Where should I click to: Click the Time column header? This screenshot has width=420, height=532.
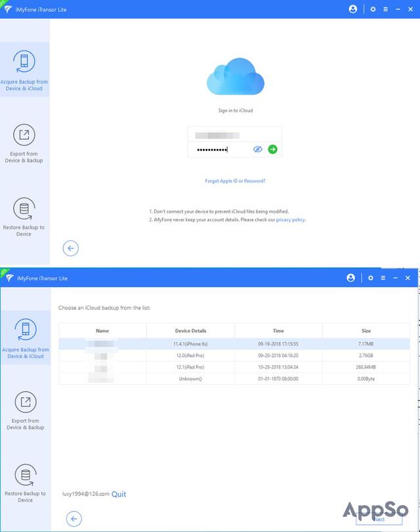pos(278,330)
